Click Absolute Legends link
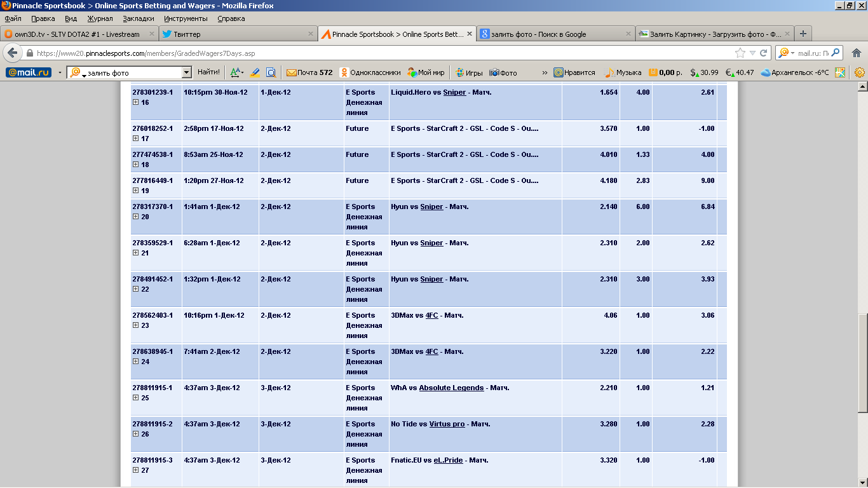868x488 pixels. coord(451,388)
